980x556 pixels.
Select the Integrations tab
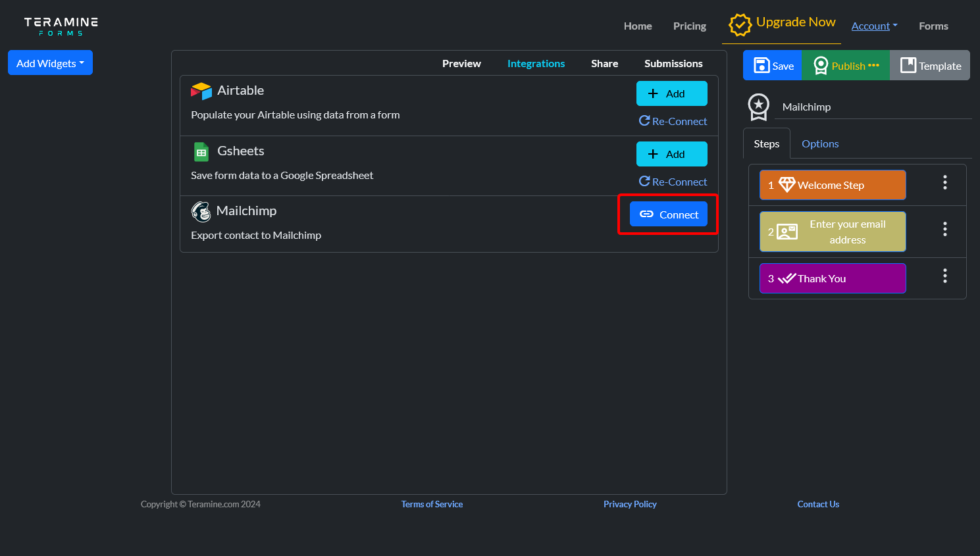(x=536, y=63)
